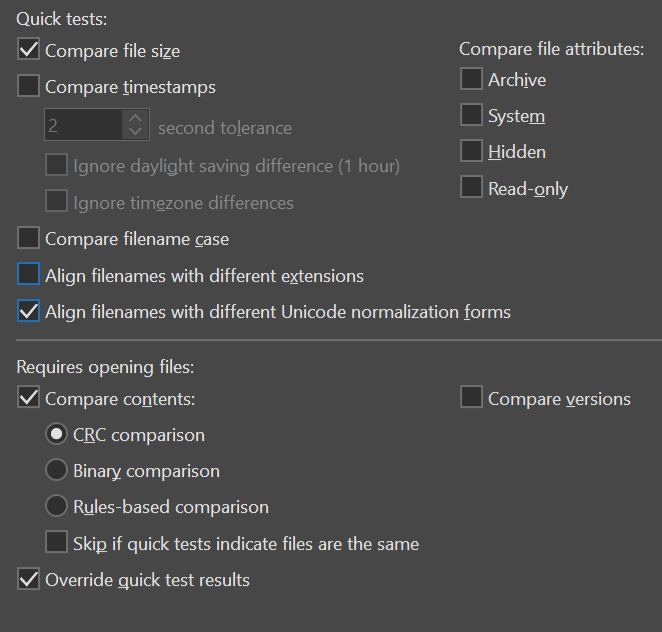Select Rules-based comparison radio button
Image resolution: width=662 pixels, height=632 pixels.
click(57, 506)
